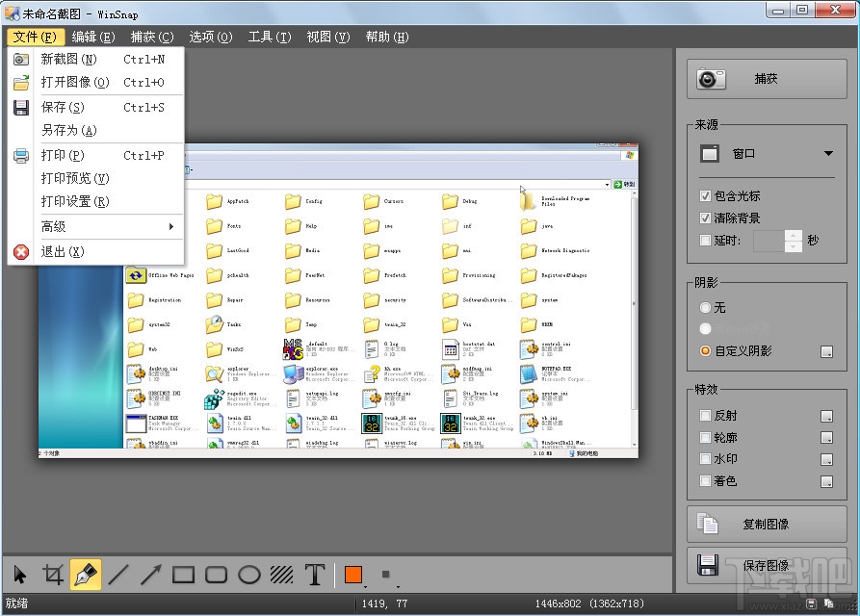Screen dimensions: 860x616
Task: Open the 帮助 menu
Action: (x=387, y=37)
